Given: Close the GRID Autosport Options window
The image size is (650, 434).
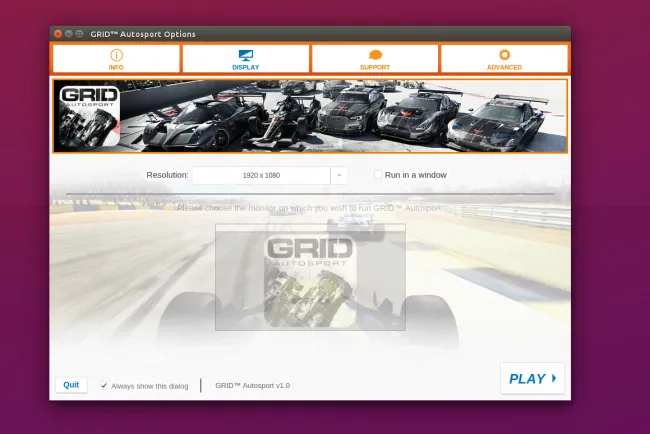Looking at the screenshot, I should click(x=58, y=34).
